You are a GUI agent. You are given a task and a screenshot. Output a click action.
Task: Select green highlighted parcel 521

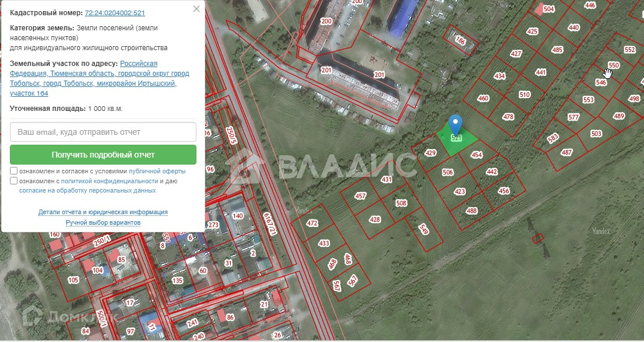pos(456,138)
